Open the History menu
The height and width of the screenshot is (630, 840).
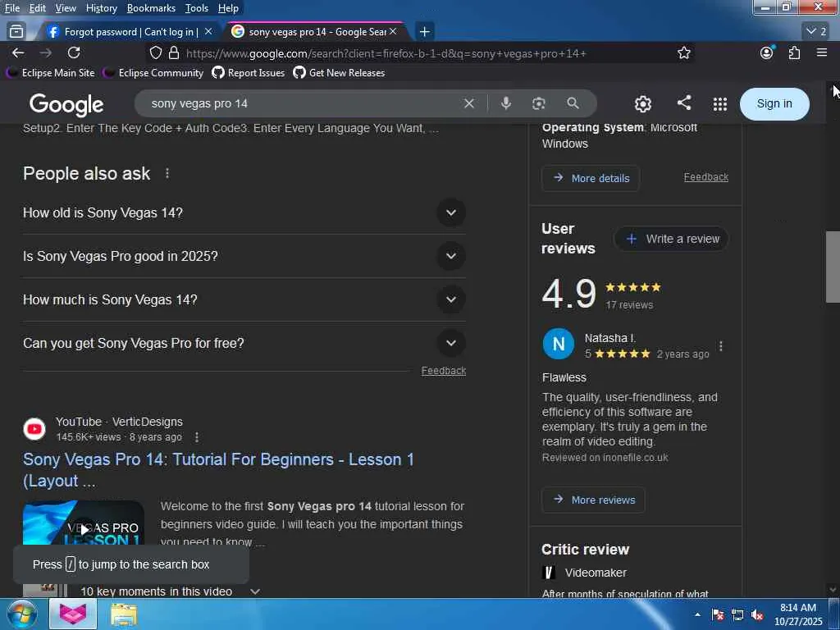(x=101, y=8)
